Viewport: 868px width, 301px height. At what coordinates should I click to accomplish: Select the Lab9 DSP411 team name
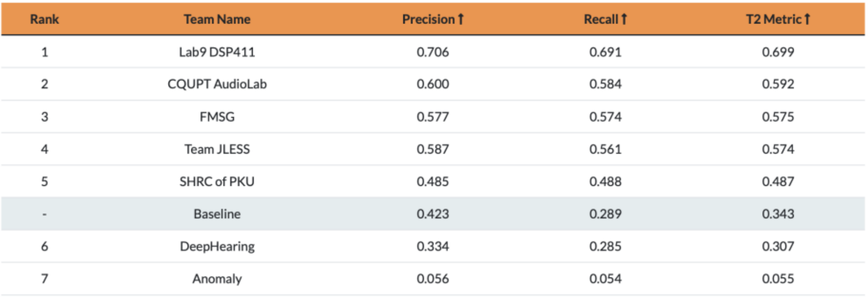217,52
